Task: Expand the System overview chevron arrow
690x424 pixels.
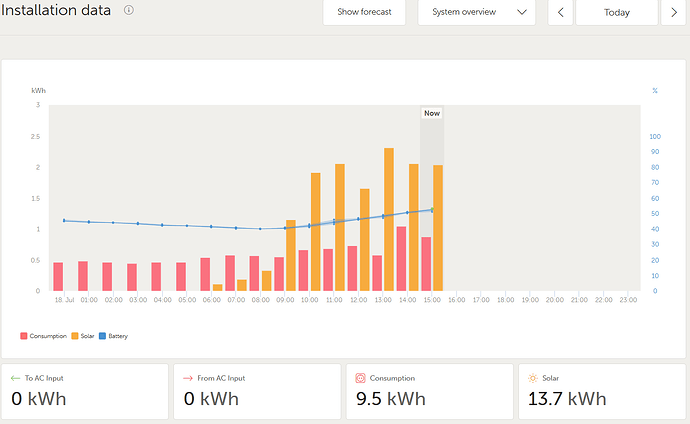Action: click(522, 13)
